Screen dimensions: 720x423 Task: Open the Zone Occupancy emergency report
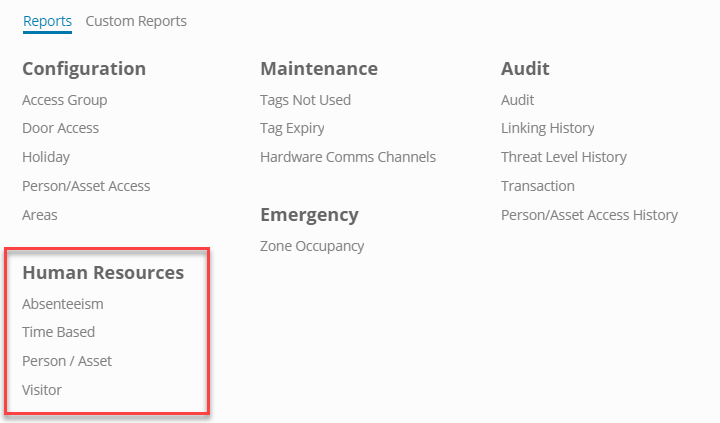pos(312,246)
